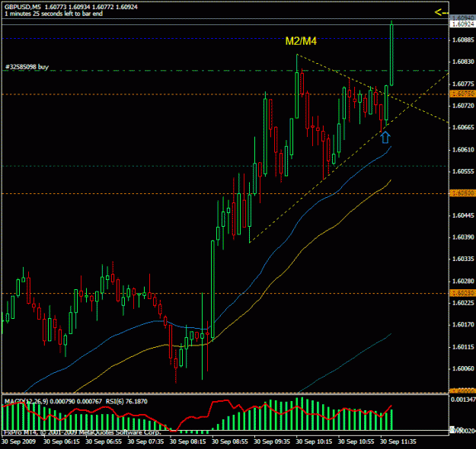476x449 pixels.
Task: Click the "30 Sep 2009" time axis label
Action: [x=19, y=441]
